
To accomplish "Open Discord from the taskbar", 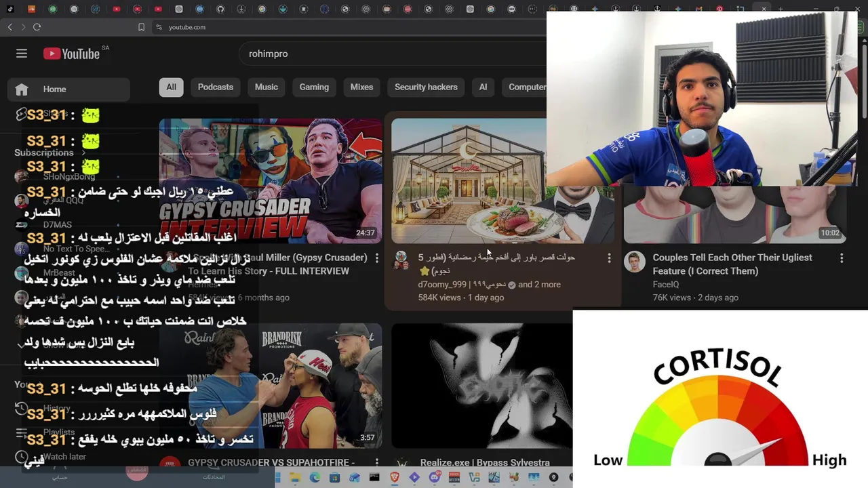I will click(x=435, y=478).
